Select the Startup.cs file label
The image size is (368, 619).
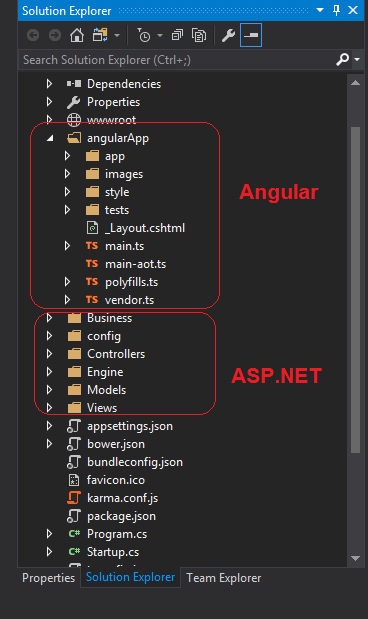[113, 552]
